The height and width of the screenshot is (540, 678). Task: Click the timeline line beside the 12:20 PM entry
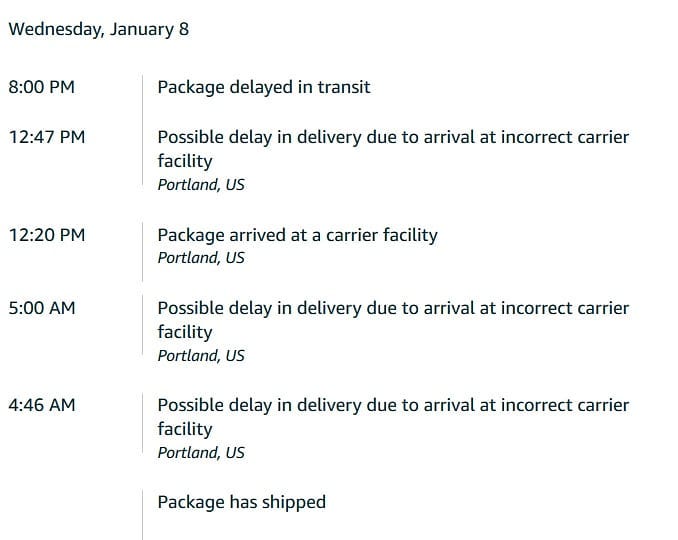142,245
